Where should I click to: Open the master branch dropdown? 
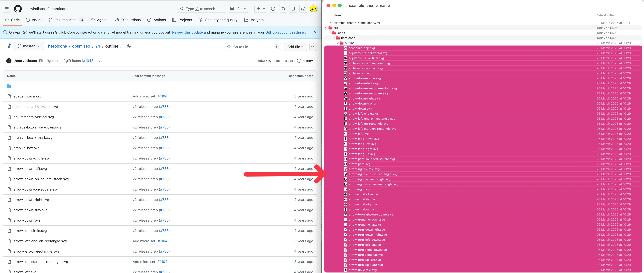coord(29,46)
